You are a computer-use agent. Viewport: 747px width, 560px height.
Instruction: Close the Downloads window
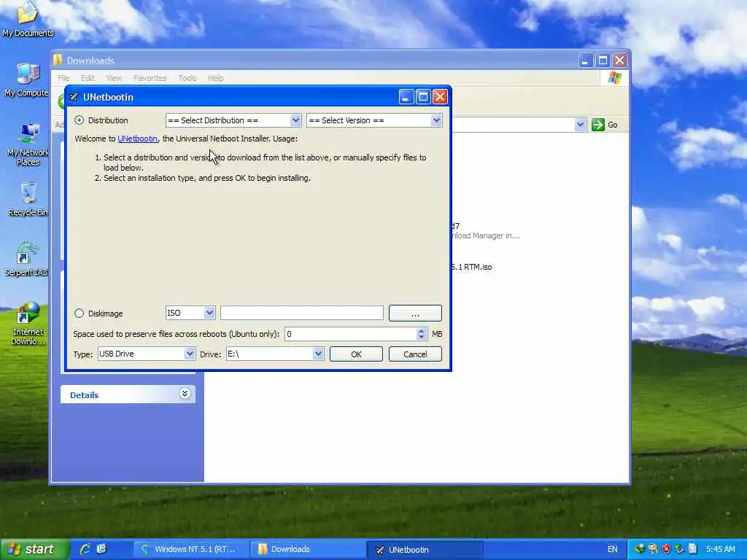point(619,61)
